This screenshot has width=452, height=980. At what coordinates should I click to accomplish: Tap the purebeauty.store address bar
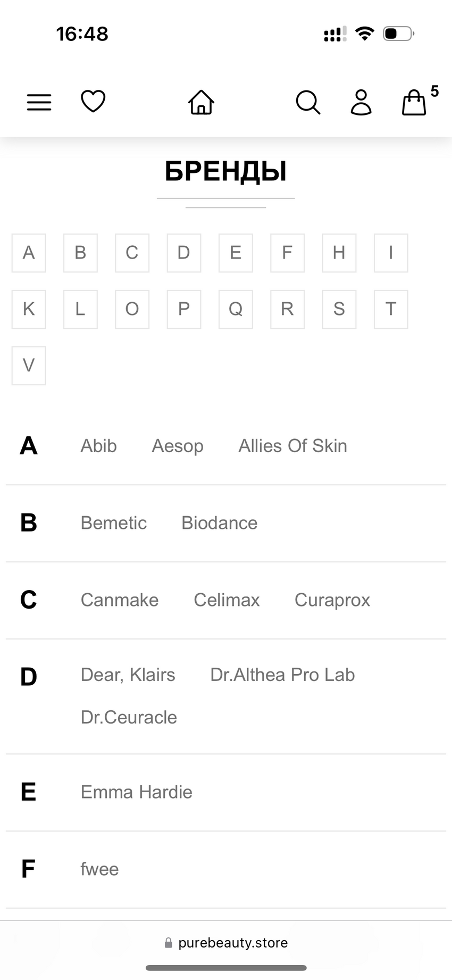click(233, 943)
